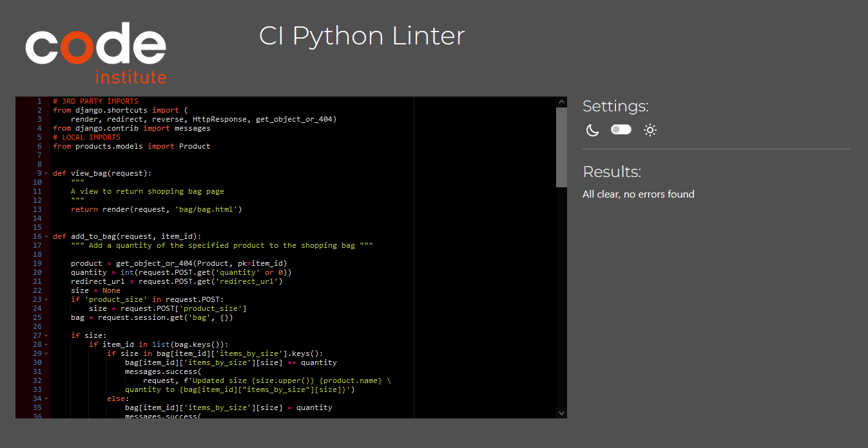Viewport: 868px width, 448px height.
Task: Click the 'quantity = int(request.POST.get' line
Action: click(x=181, y=272)
